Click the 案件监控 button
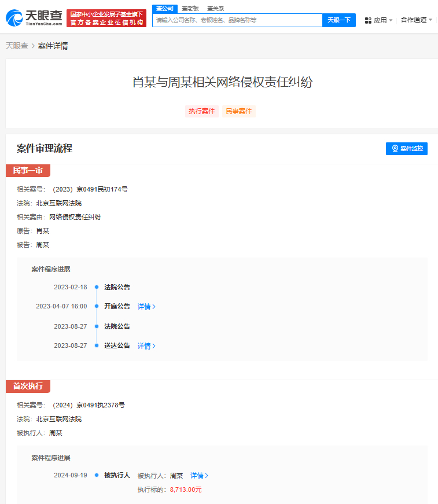This screenshot has height=504, width=438. click(x=407, y=149)
